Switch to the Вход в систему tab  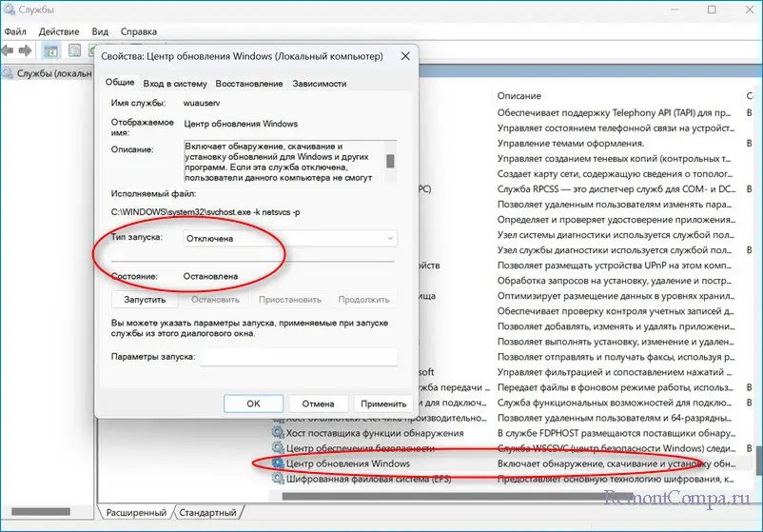point(176,84)
